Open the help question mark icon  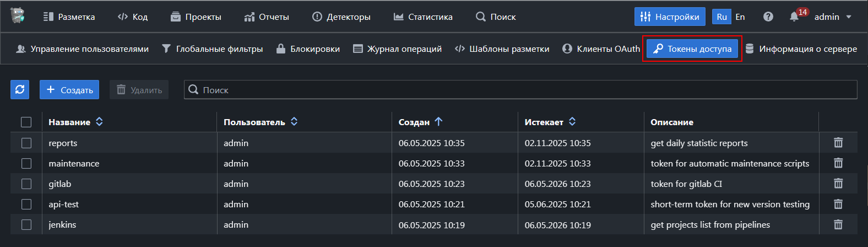pos(768,17)
